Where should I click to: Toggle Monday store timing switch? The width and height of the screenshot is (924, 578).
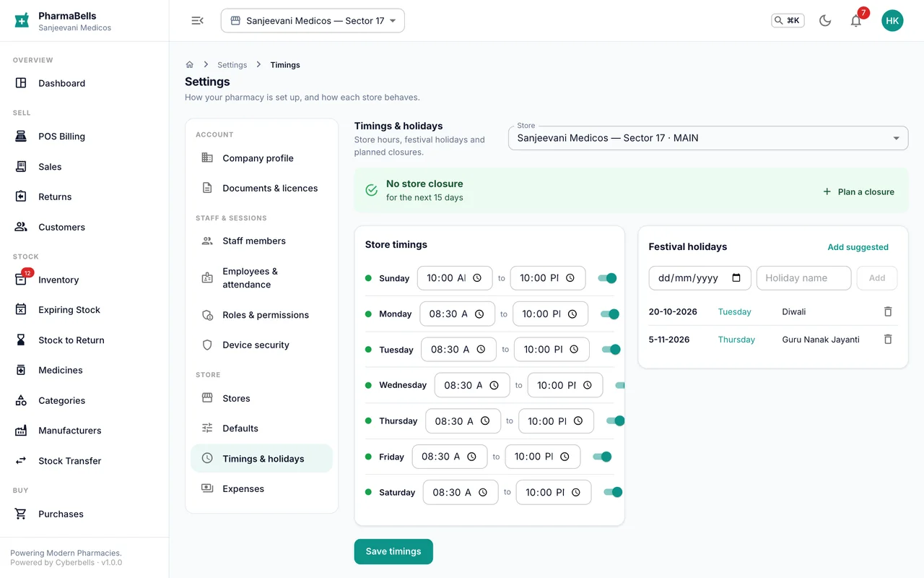(610, 314)
